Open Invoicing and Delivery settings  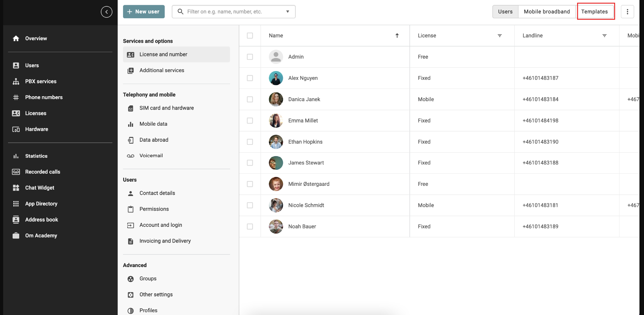tap(165, 241)
